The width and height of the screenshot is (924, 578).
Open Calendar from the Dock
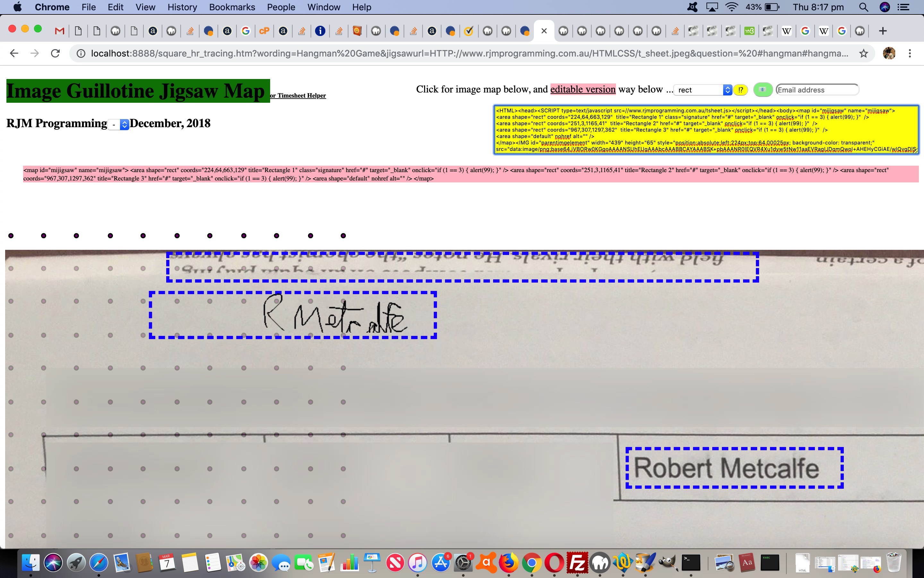pos(167,562)
